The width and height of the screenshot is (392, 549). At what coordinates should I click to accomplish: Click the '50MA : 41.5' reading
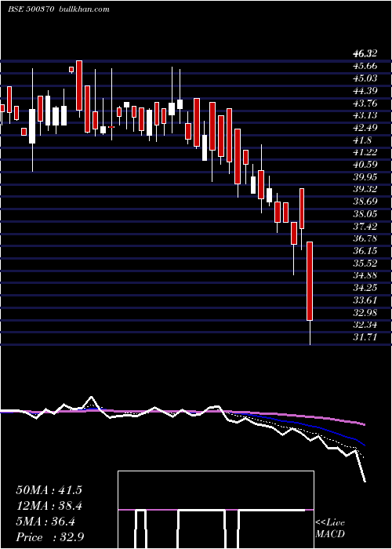pos(49,490)
